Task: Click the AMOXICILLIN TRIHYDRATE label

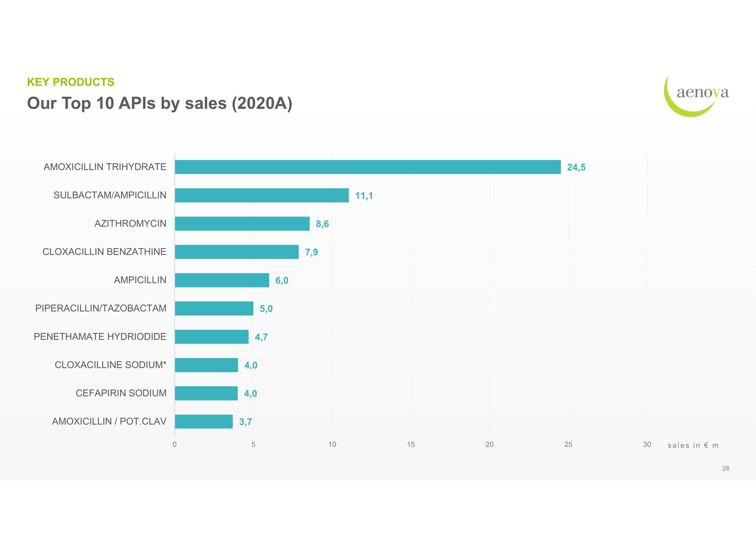Action: tap(105, 167)
